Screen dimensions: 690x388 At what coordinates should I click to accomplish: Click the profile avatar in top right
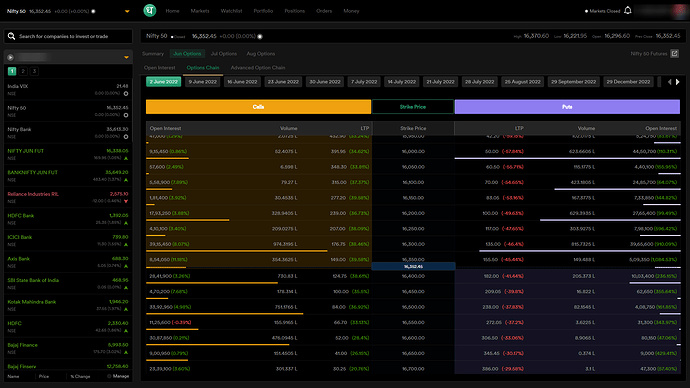[x=680, y=11]
